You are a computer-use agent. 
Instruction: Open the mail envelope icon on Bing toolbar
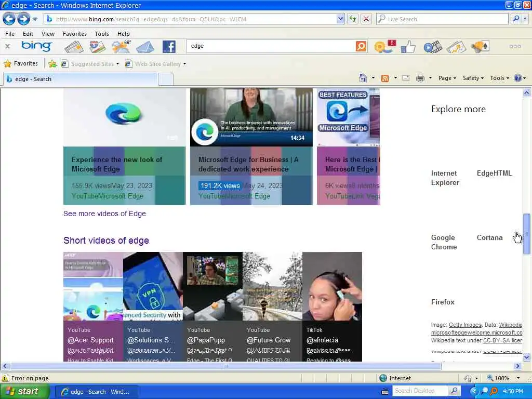[145, 47]
